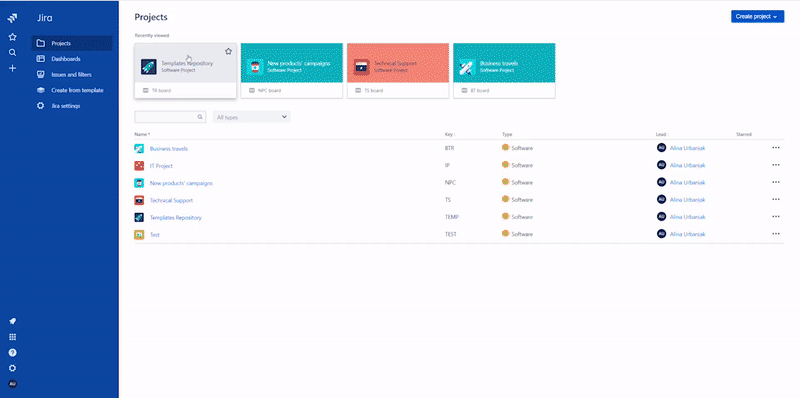The image size is (800, 398).
Task: Click Technical Support card icon
Action: tap(361, 67)
